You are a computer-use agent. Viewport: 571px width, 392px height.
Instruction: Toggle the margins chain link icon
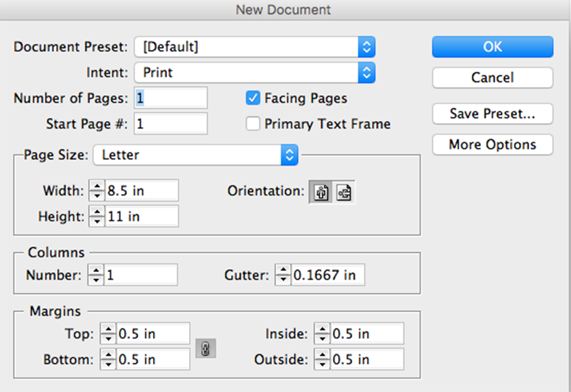coord(206,348)
